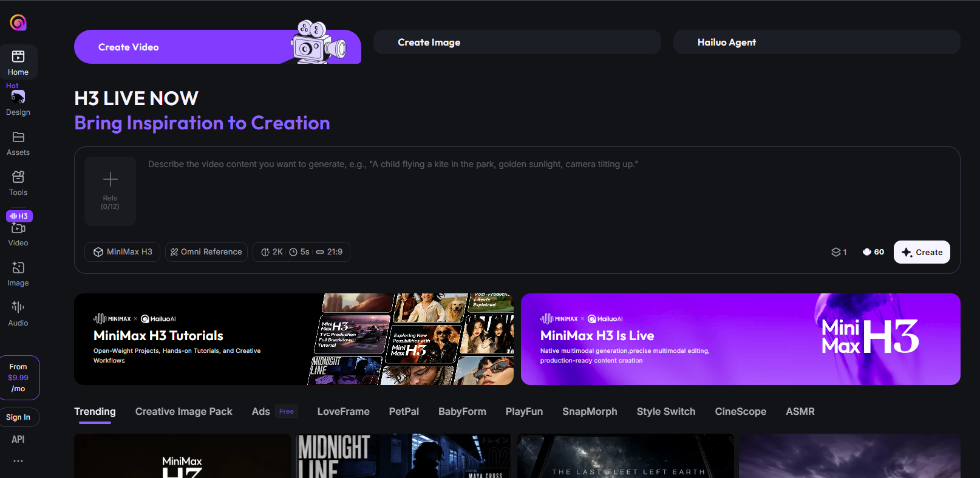Go to Home in the sidebar
The image size is (980, 478).
[x=18, y=62]
